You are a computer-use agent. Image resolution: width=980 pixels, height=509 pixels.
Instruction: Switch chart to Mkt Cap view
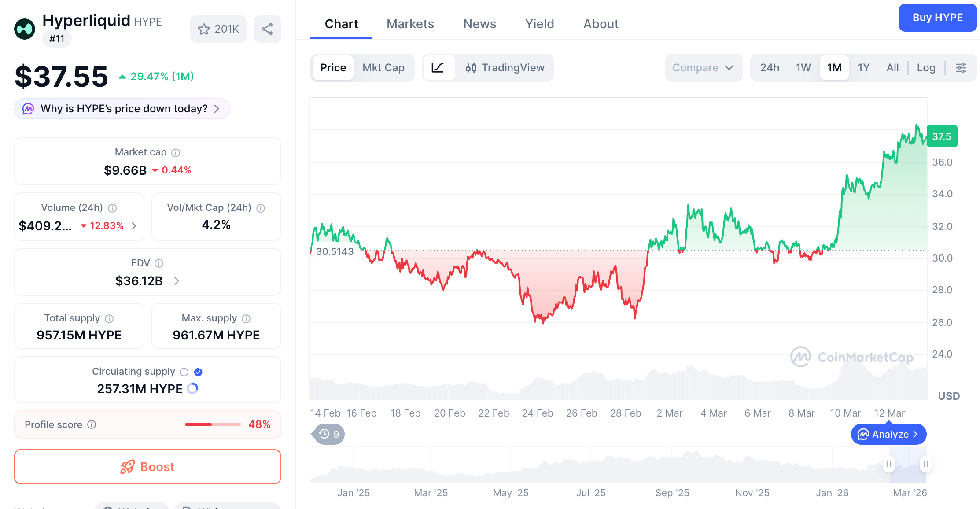click(x=383, y=68)
